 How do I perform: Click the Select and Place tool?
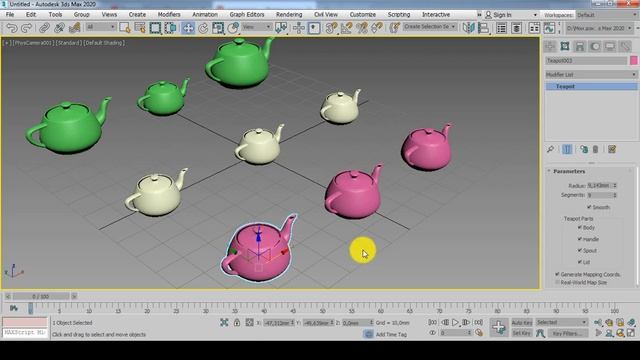[x=233, y=28]
